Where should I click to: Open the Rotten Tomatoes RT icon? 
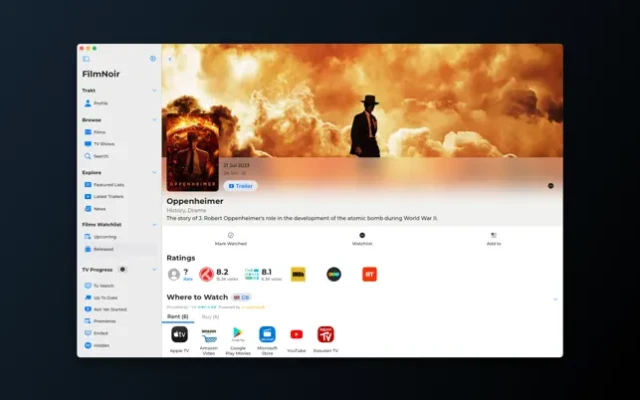point(370,274)
